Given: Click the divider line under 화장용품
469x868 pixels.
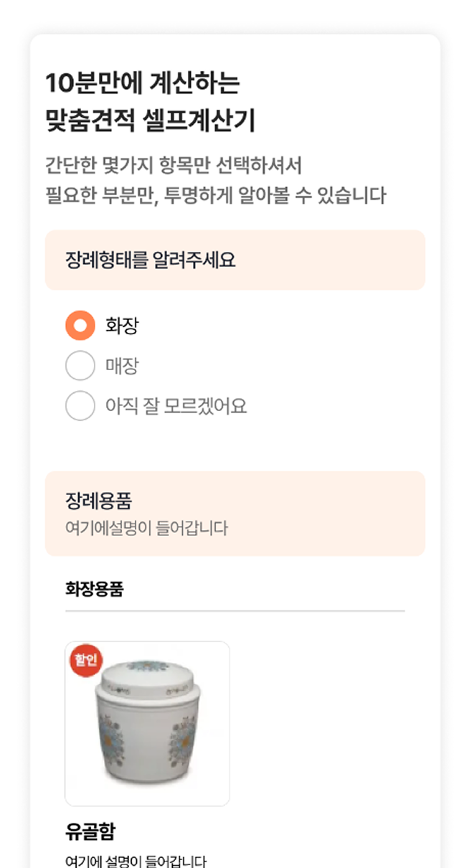Looking at the screenshot, I should (234, 611).
